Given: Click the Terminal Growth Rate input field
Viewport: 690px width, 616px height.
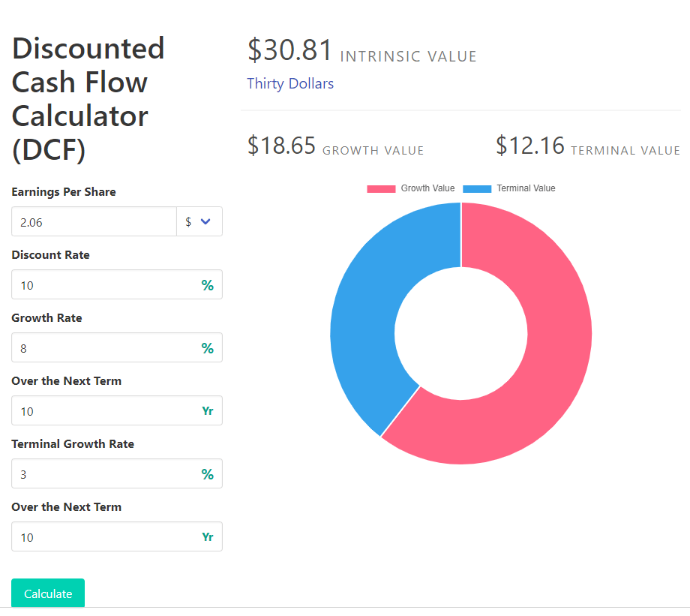Looking at the screenshot, I should point(105,473).
